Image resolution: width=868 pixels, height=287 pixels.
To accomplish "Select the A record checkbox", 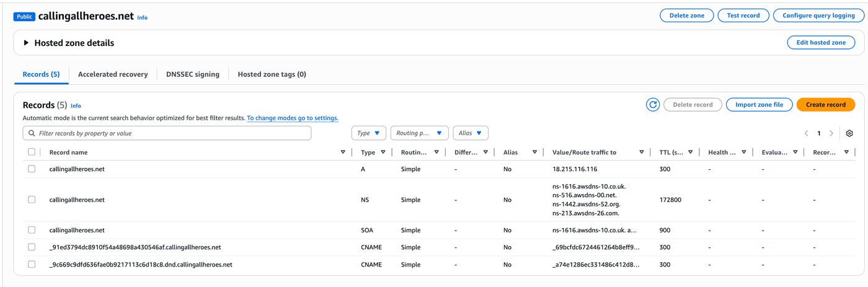I will pyautogui.click(x=32, y=169).
